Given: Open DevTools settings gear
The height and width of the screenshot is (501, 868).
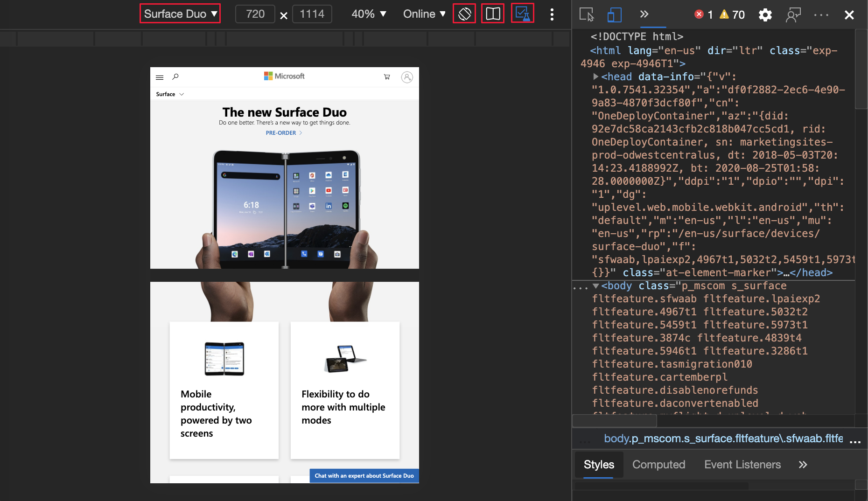Looking at the screenshot, I should (765, 14).
